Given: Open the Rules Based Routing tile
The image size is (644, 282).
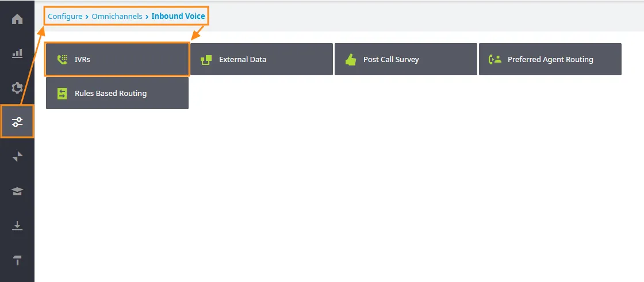Looking at the screenshot, I should coord(117,93).
